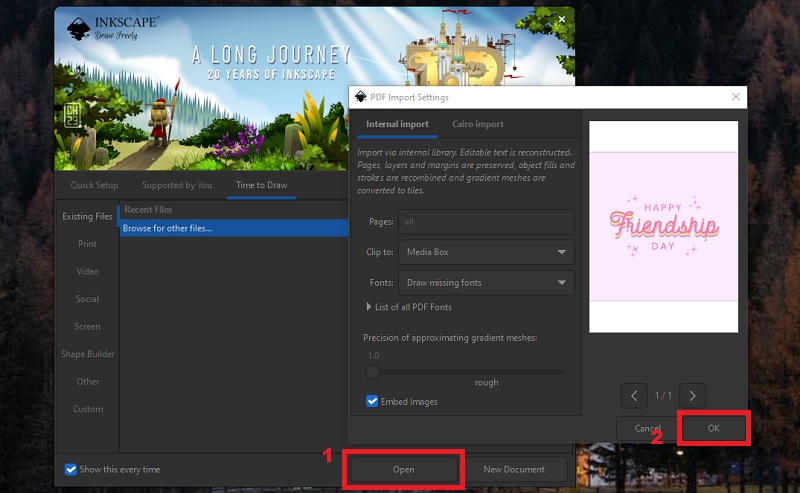Select the Shape Builder category
The height and width of the screenshot is (493, 800).
tap(87, 354)
